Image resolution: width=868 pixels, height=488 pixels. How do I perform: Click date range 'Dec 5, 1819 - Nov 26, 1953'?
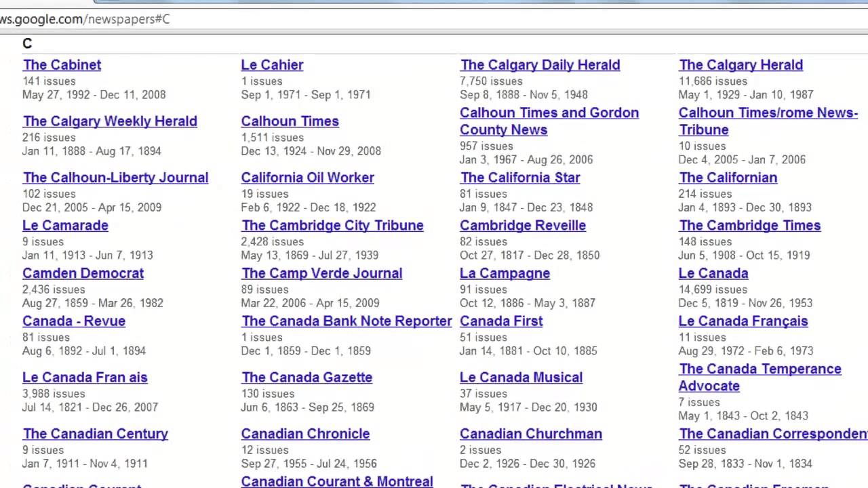(745, 303)
